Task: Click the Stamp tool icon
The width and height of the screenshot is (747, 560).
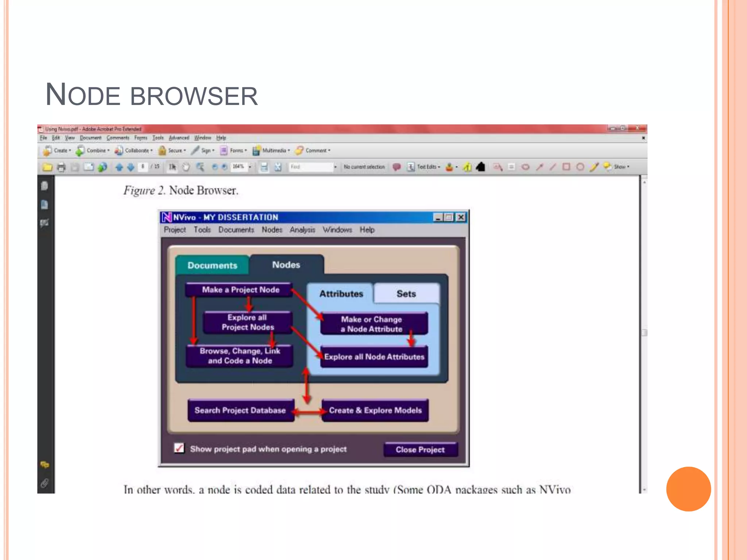Action: 450,167
